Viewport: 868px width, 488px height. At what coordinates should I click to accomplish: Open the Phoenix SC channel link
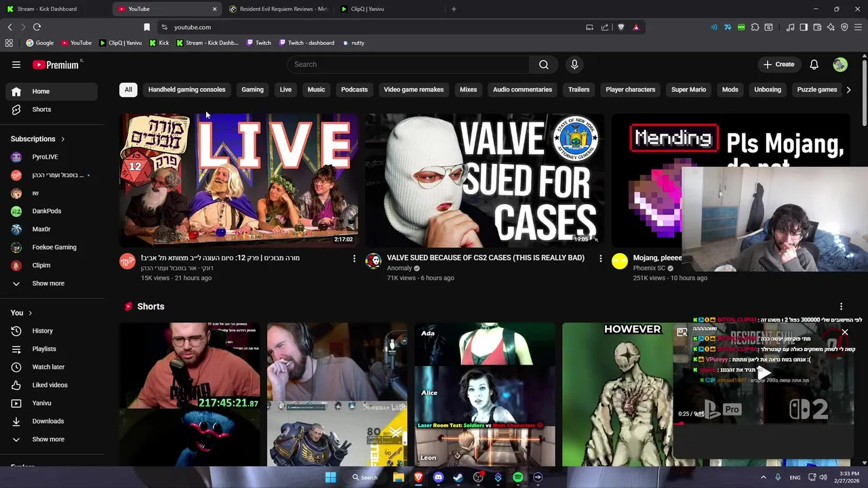click(x=649, y=268)
